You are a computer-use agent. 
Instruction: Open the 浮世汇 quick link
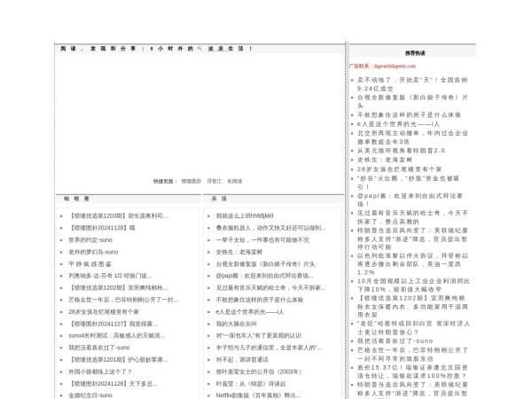pos(214,181)
